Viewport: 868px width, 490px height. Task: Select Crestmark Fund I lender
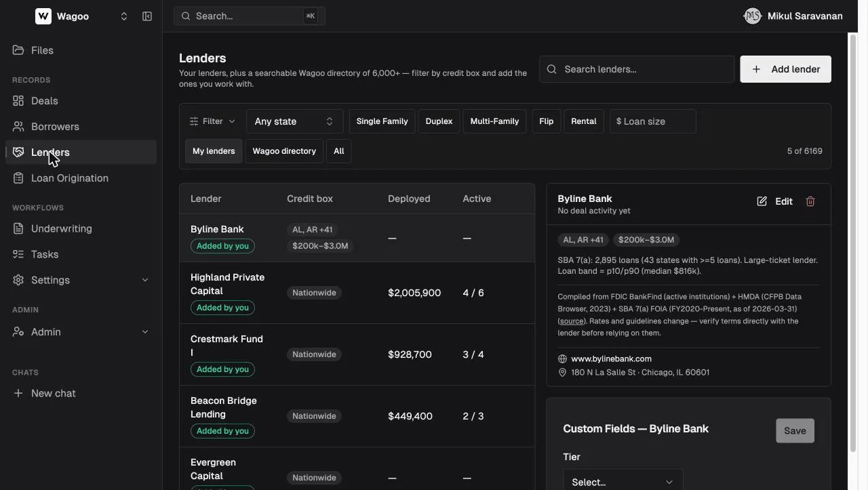point(357,354)
